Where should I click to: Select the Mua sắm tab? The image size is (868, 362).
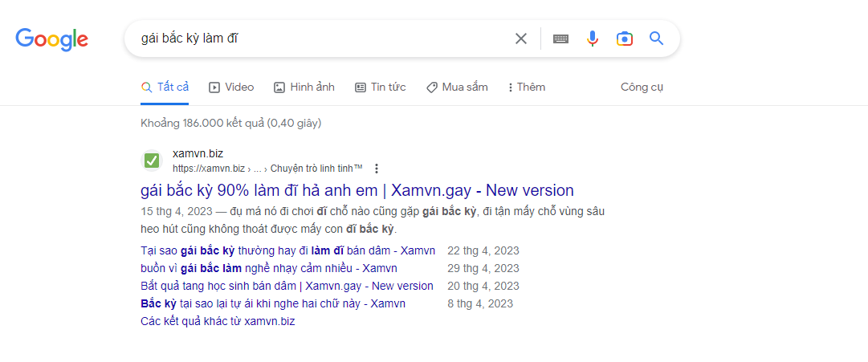click(x=457, y=87)
